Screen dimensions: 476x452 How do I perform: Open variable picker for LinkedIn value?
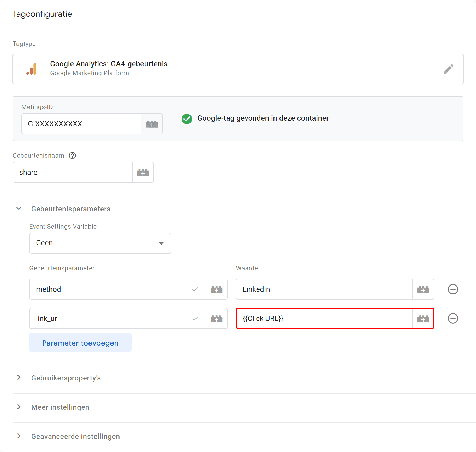(x=423, y=289)
